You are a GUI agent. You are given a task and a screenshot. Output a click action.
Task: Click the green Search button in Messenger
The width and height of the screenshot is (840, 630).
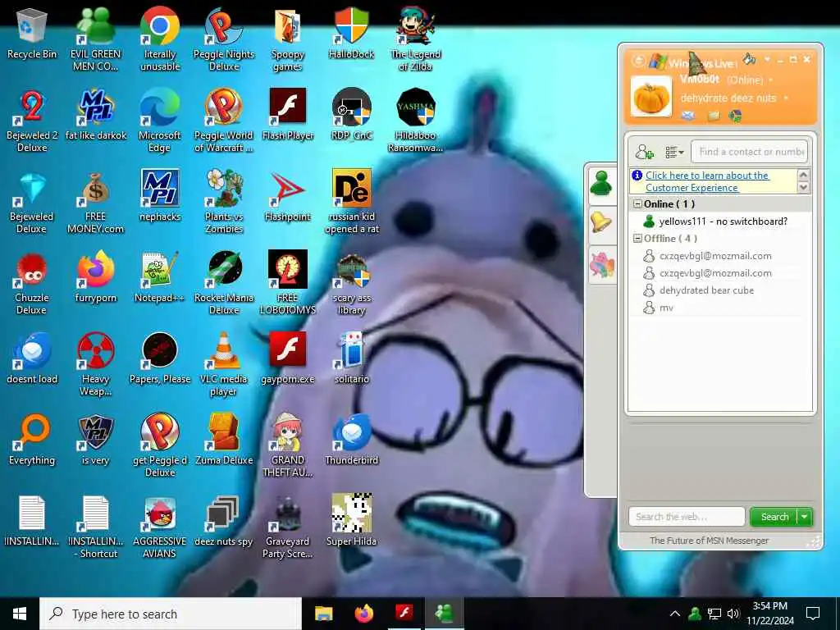coord(774,517)
